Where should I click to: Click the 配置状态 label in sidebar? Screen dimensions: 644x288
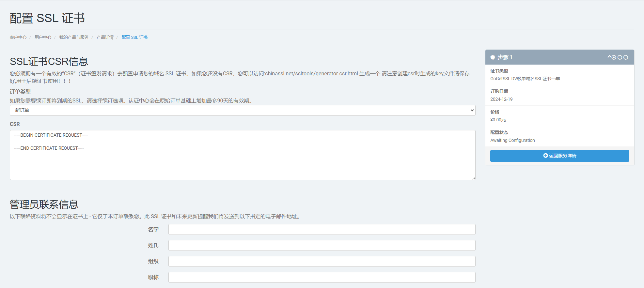point(499,132)
